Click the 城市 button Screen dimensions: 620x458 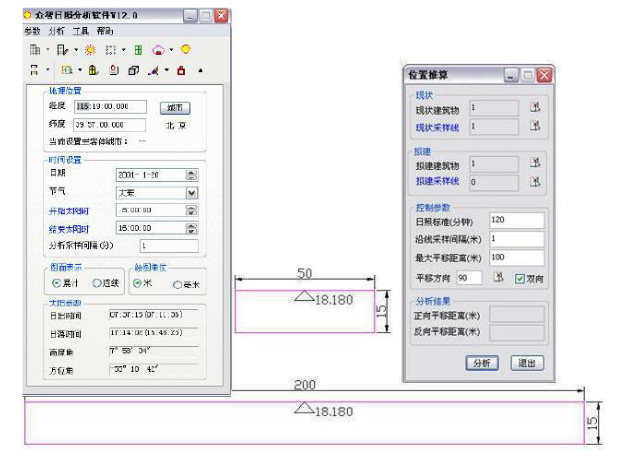click(176, 107)
